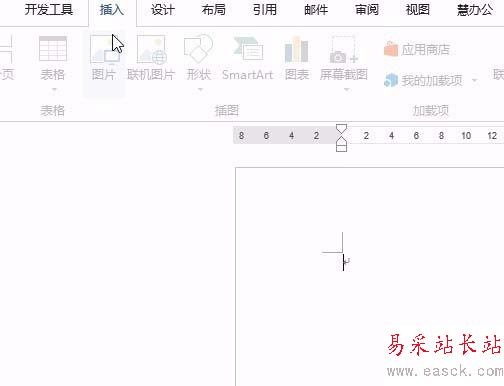Place cursor at document paragraph mark
The width and height of the screenshot is (504, 386).
point(347,262)
